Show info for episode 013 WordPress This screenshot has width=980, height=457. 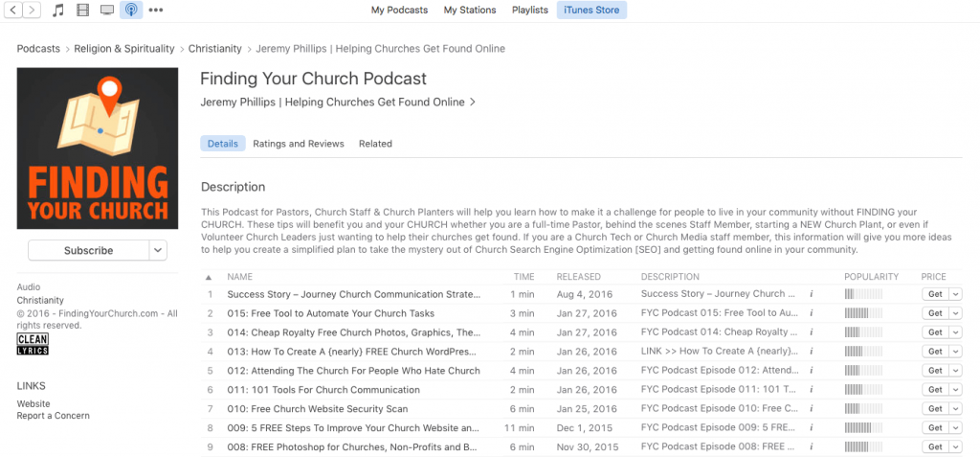click(812, 352)
